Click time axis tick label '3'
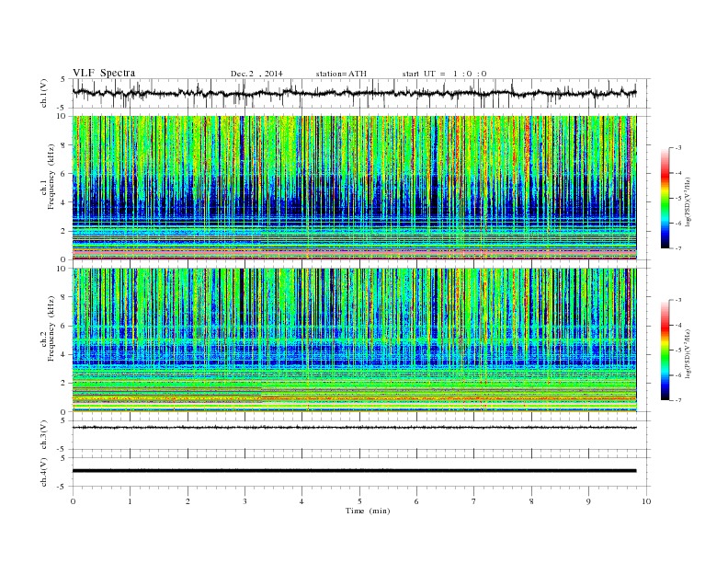 [245, 501]
